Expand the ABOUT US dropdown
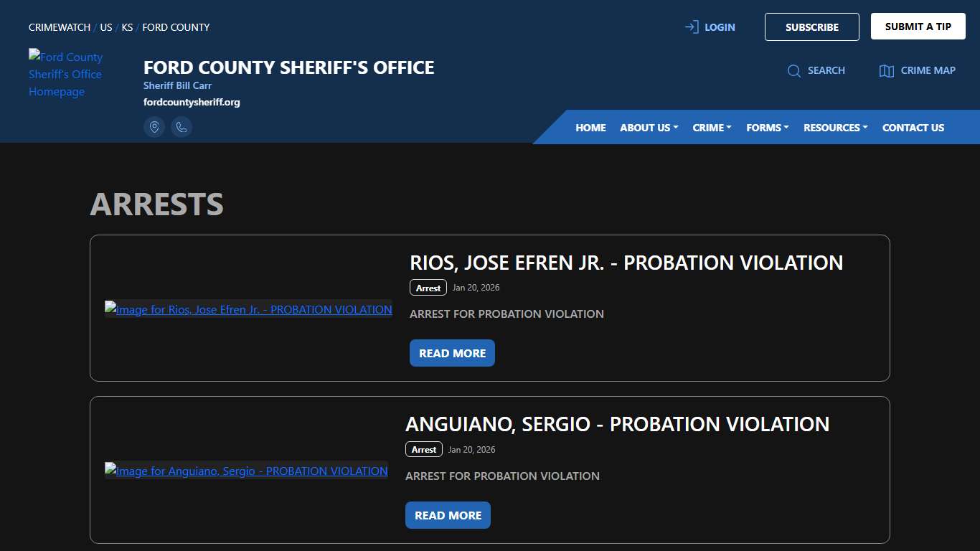Screen dimensions: 980x551 coord(648,127)
